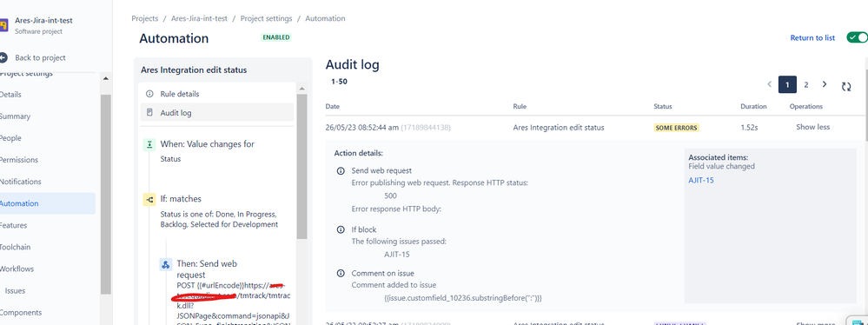The image size is (868, 325).
Task: Click the Duration column header
Action: pyautogui.click(x=753, y=106)
